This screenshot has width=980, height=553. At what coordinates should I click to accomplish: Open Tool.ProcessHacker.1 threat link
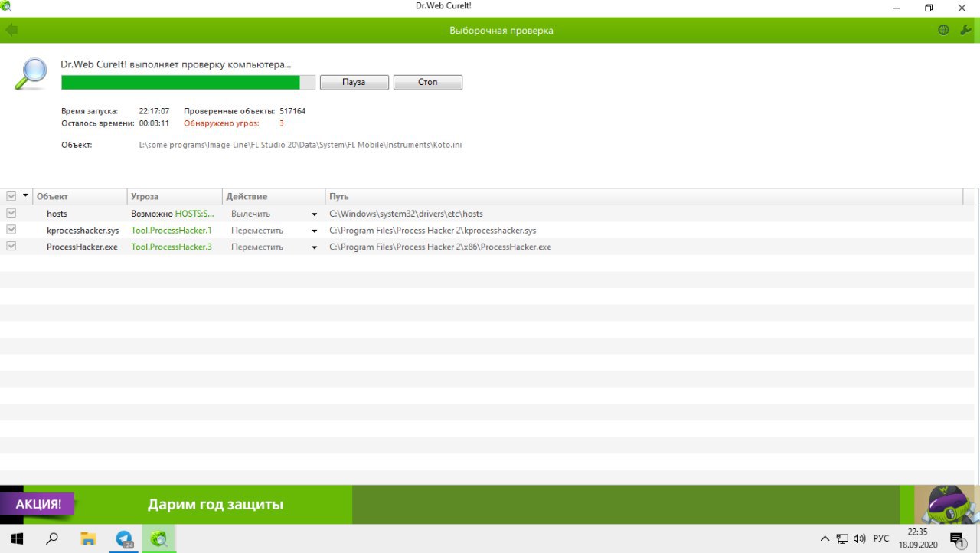[x=171, y=230]
